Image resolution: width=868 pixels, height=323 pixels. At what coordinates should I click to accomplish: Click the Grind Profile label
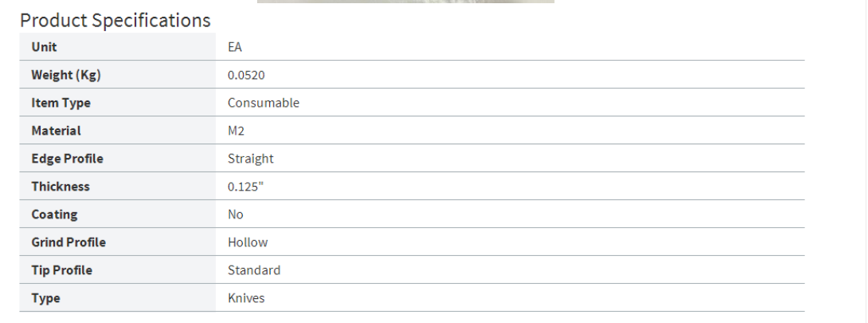tap(68, 242)
